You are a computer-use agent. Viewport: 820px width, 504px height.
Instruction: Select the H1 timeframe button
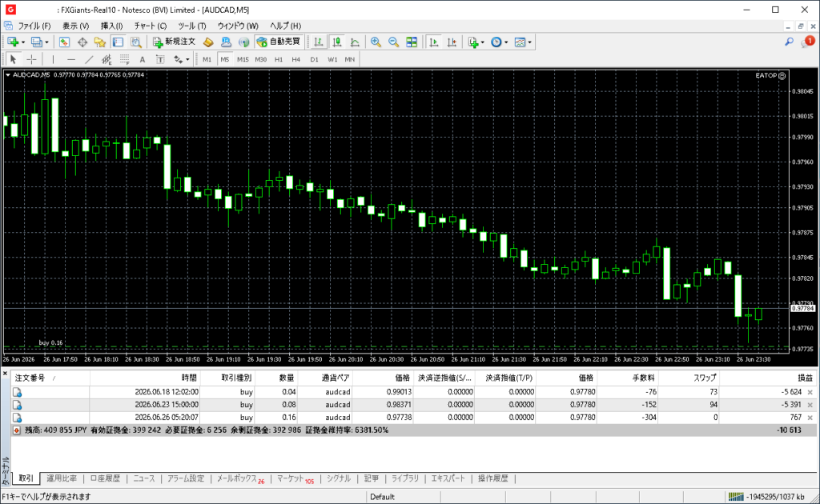point(278,59)
